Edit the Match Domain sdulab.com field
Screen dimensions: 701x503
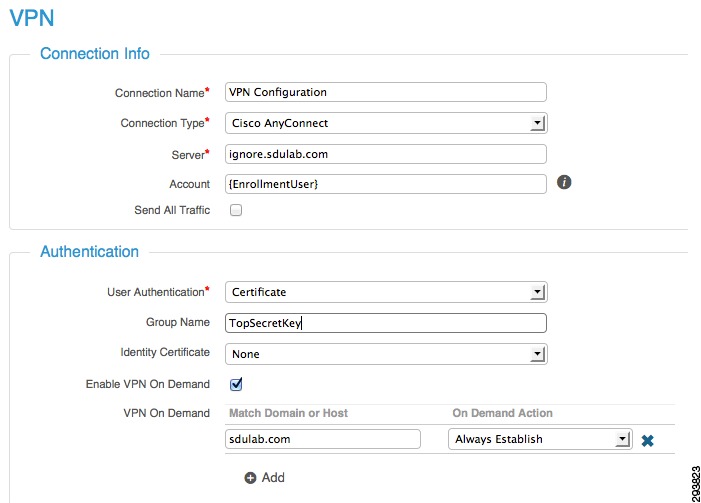(323, 439)
